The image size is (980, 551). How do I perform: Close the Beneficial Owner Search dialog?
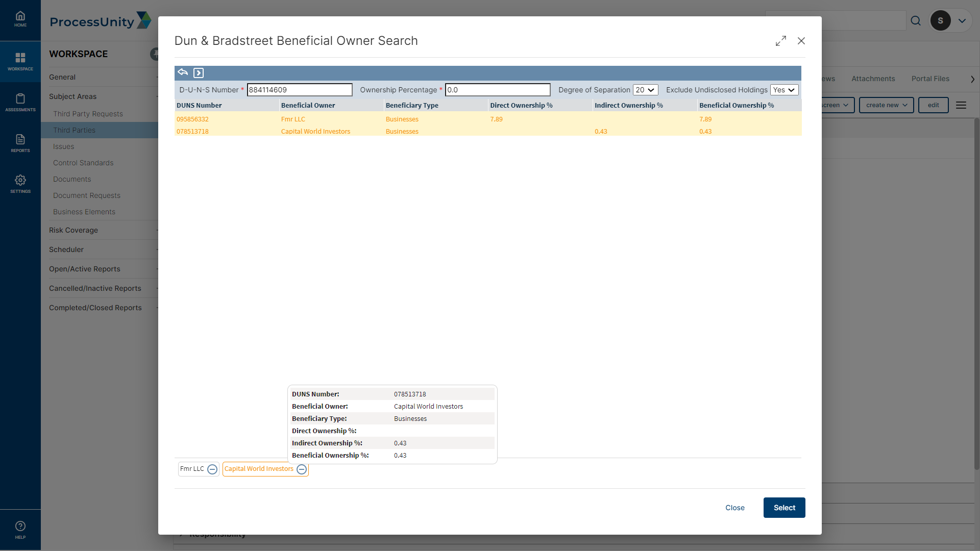click(801, 41)
